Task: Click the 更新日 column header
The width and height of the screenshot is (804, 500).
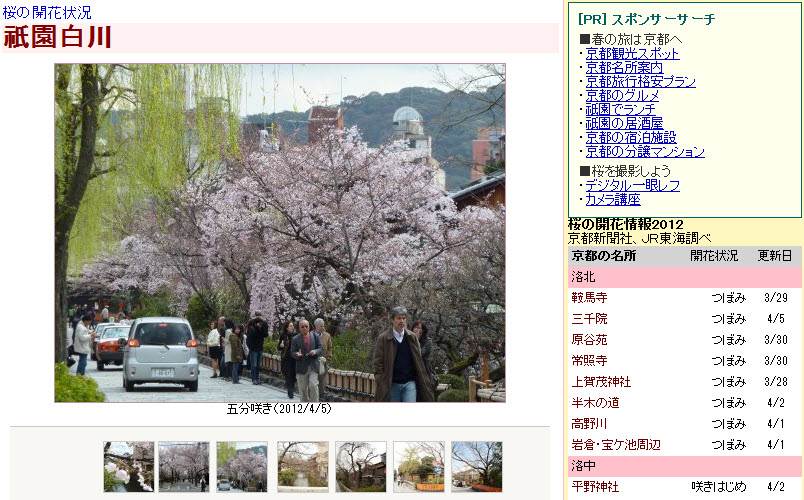Action: pyautogui.click(x=775, y=256)
